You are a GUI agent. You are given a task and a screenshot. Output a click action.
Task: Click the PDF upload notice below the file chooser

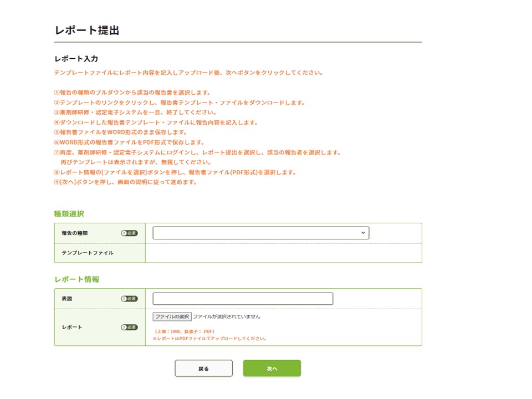(x=210, y=339)
